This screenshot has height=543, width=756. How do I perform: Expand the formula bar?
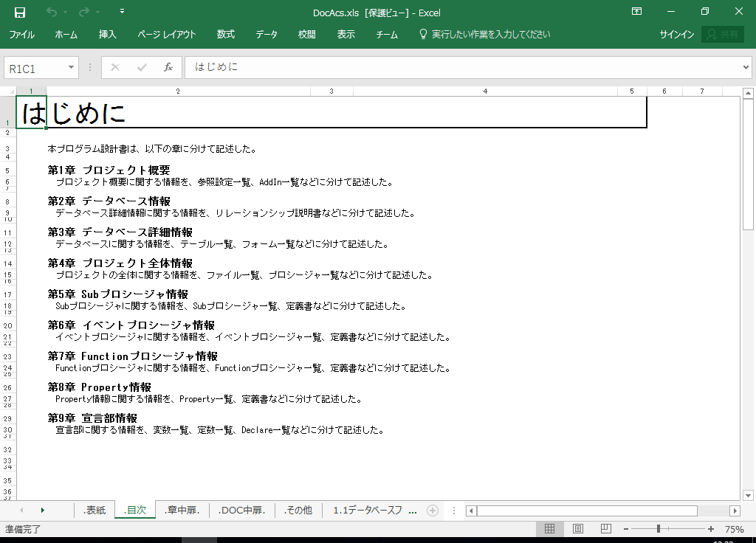pyautogui.click(x=745, y=67)
